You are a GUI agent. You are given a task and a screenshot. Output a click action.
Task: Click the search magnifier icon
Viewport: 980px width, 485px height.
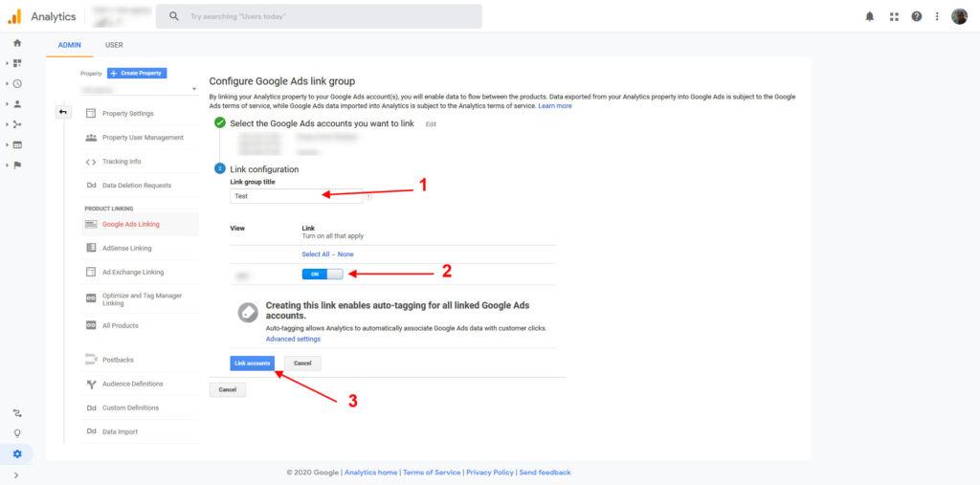click(174, 17)
